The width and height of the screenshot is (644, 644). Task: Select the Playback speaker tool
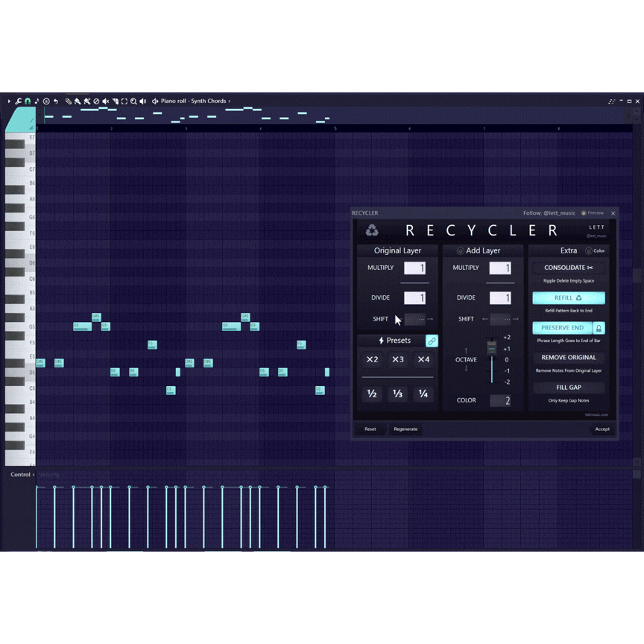pyautogui.click(x=143, y=101)
